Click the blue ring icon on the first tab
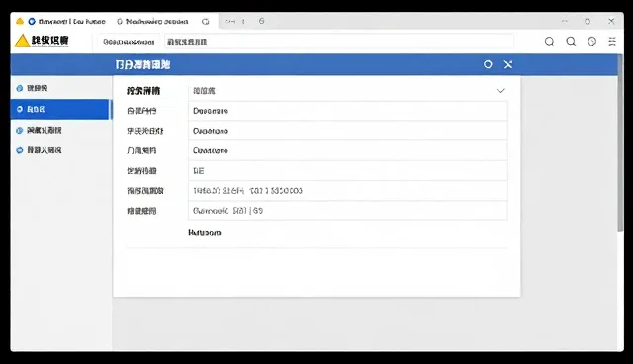The image size is (633, 364). click(32, 21)
